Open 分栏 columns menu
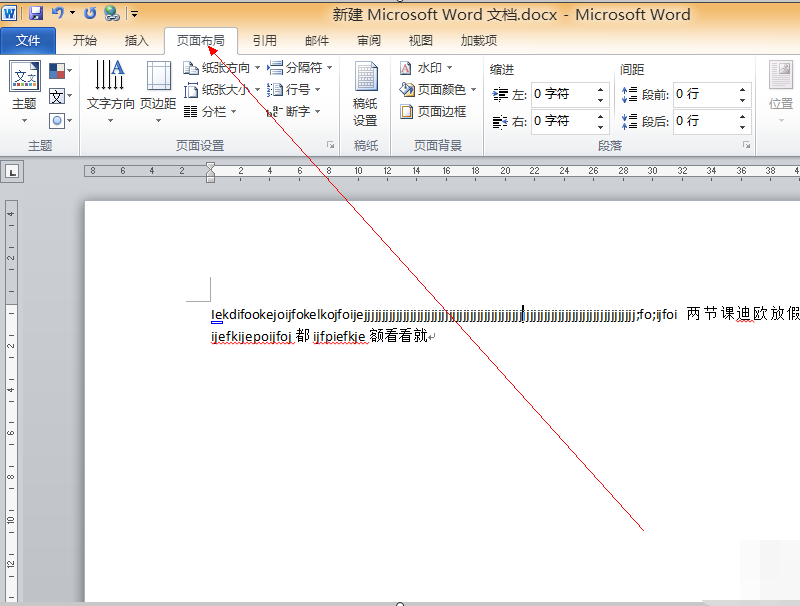This screenshot has width=800, height=606. pos(210,111)
